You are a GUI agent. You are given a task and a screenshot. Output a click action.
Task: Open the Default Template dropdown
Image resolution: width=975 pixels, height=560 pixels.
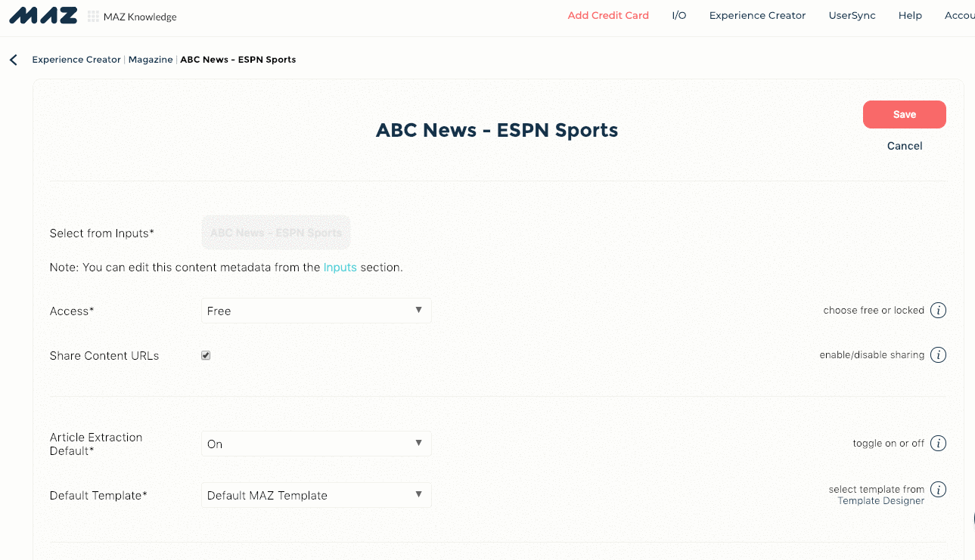tap(316, 495)
